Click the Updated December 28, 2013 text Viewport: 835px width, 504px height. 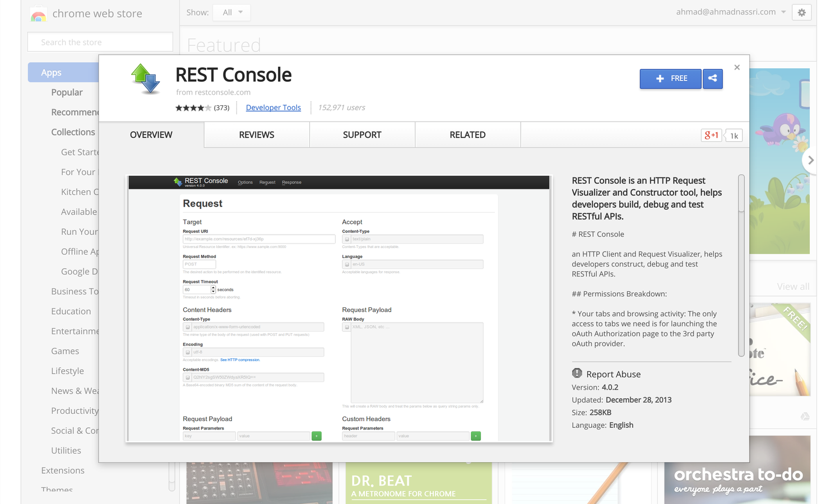click(621, 400)
